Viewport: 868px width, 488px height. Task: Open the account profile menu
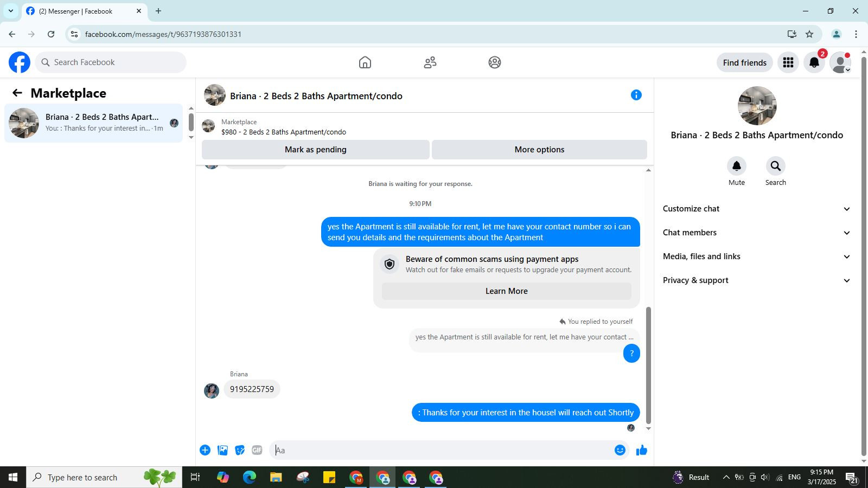click(840, 62)
